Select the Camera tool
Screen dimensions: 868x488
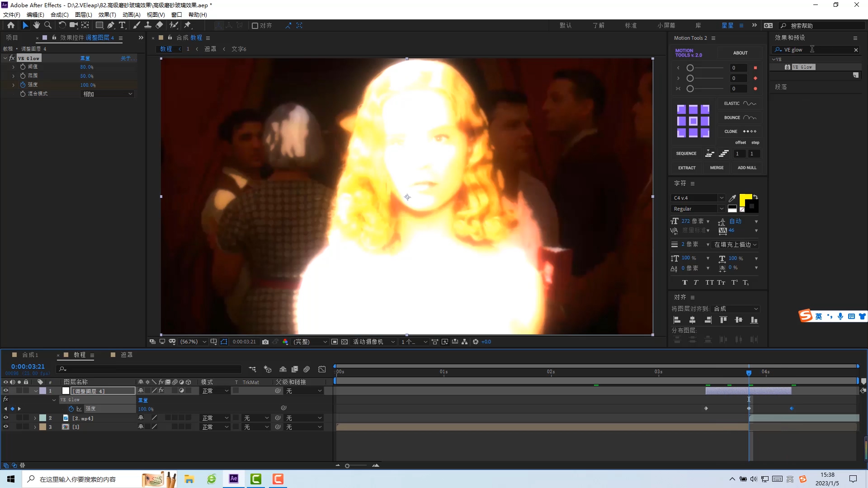73,25
